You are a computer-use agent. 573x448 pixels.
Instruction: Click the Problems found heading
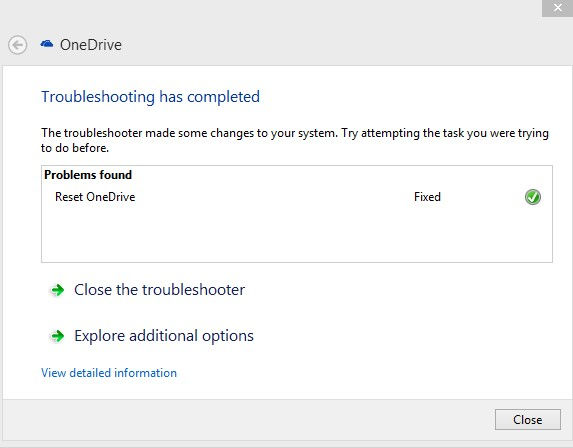[x=88, y=175]
